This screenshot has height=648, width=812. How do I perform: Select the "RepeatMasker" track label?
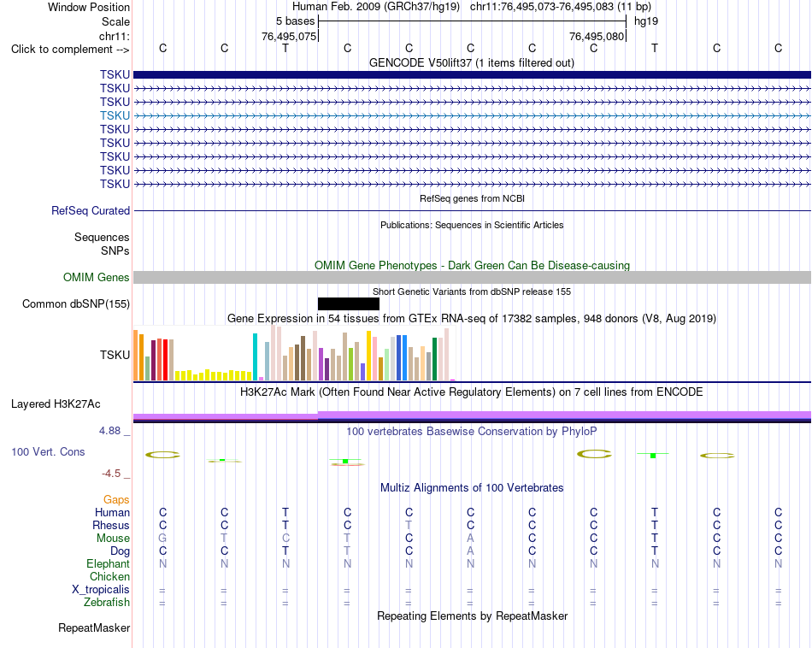[x=94, y=628]
